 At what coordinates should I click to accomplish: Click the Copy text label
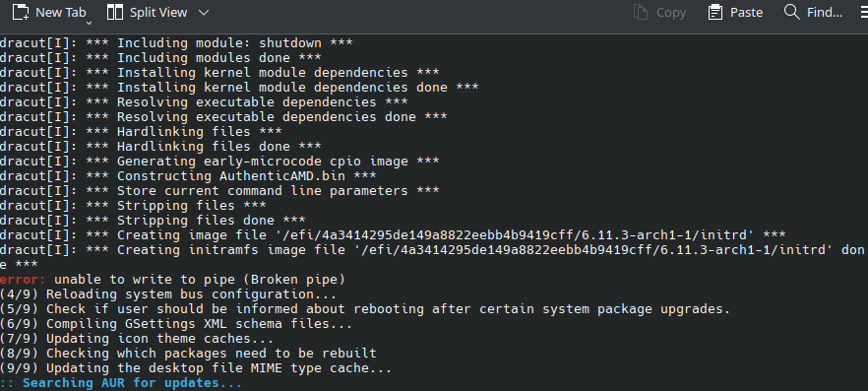pyautogui.click(x=671, y=12)
